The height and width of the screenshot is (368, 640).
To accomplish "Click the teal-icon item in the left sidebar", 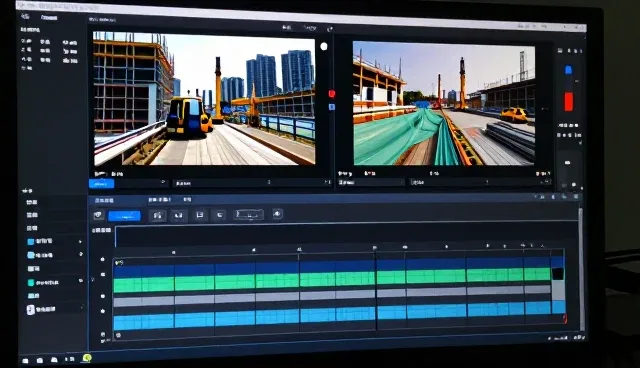I will point(43,282).
